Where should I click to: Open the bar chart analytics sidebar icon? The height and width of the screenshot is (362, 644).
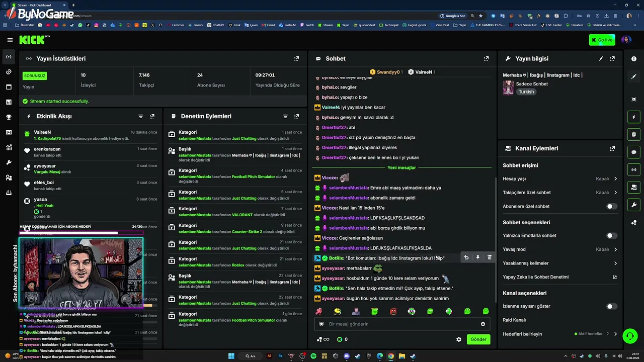9,102
